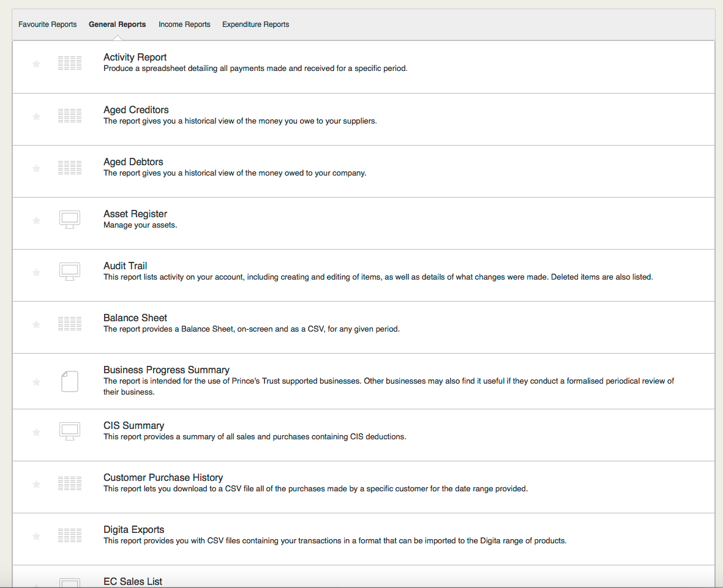This screenshot has height=588, width=723.
Task: Click the monitor icon next to CIS Summary
Action: pos(70,431)
